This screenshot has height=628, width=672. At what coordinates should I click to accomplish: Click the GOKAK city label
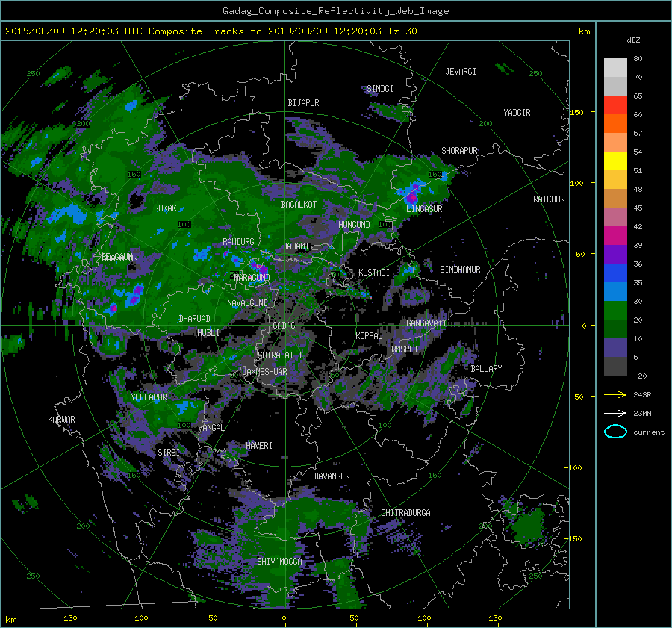(166, 208)
